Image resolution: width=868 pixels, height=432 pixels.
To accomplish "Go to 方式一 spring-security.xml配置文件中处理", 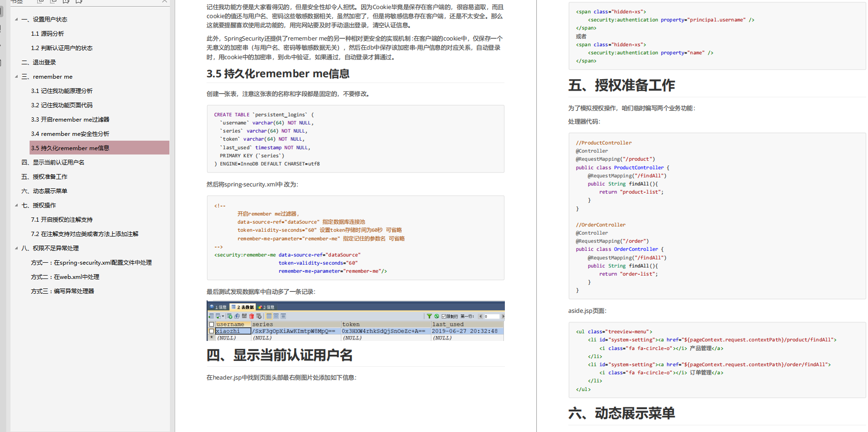I will [91, 262].
